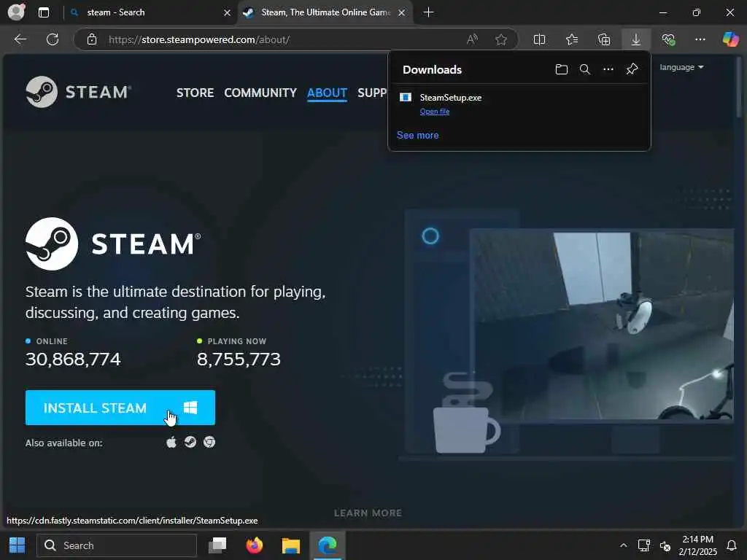Search downloads using magnifier icon
747x560 pixels.
pyautogui.click(x=585, y=69)
